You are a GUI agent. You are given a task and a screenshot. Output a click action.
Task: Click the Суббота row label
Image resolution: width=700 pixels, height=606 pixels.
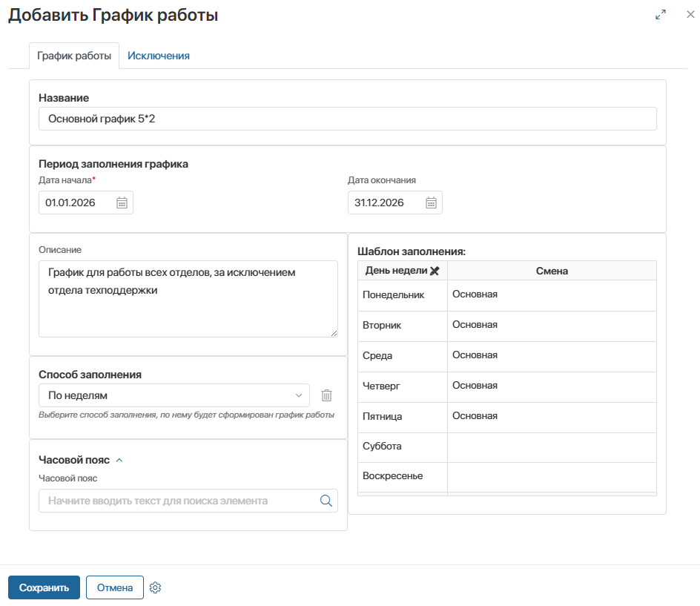click(382, 446)
